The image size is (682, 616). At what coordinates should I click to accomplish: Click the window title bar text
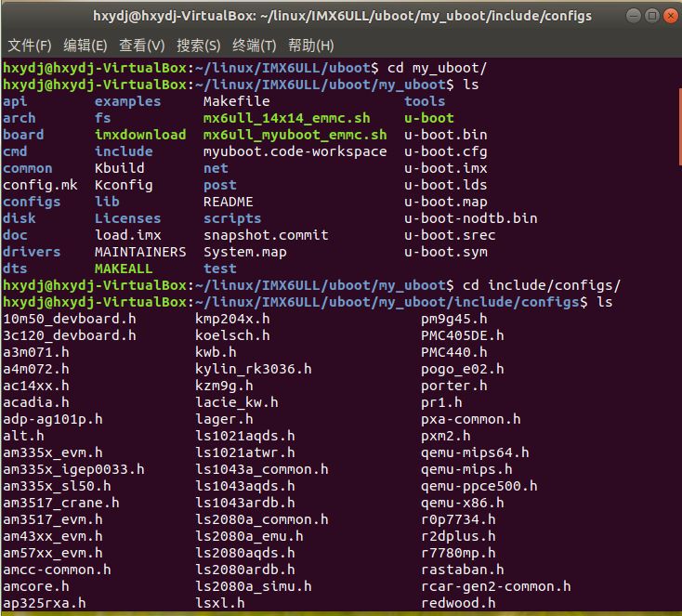point(342,16)
